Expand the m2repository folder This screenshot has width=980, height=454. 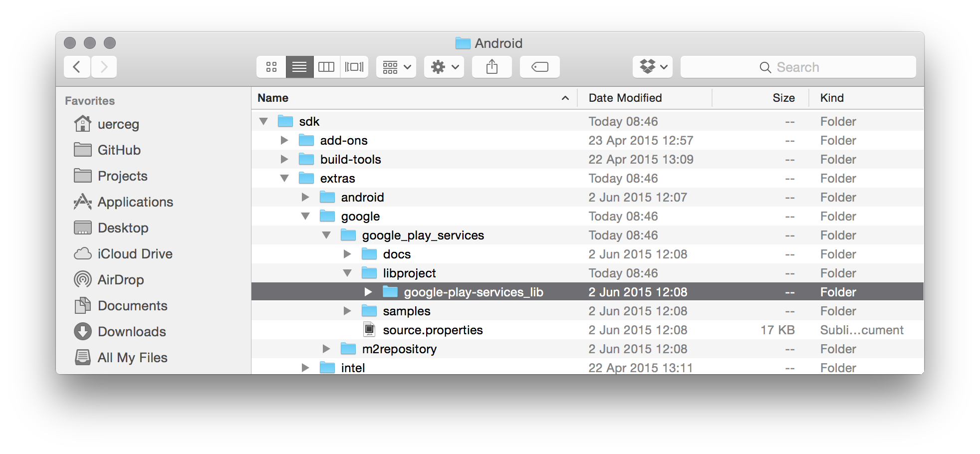(326, 349)
